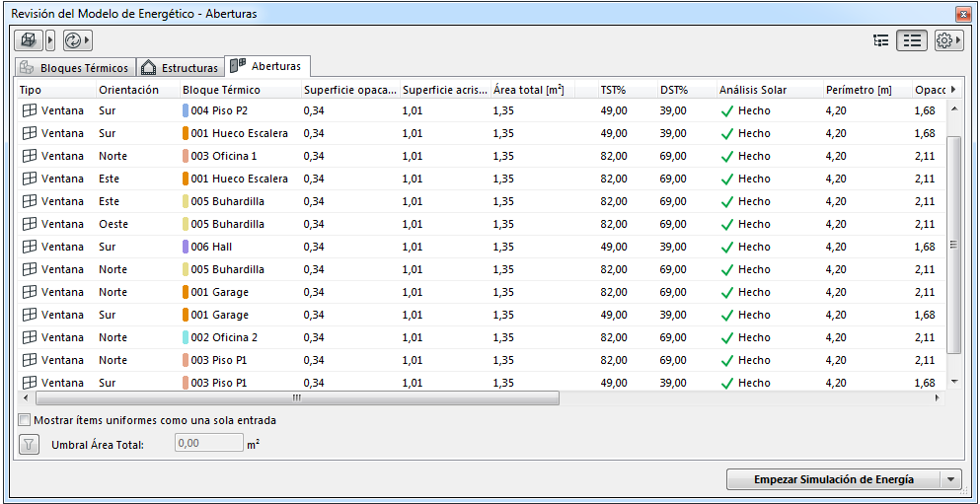This screenshot has width=980, height=504.
Task: Click window icon of 004 Piso P2 row
Action: [x=29, y=110]
